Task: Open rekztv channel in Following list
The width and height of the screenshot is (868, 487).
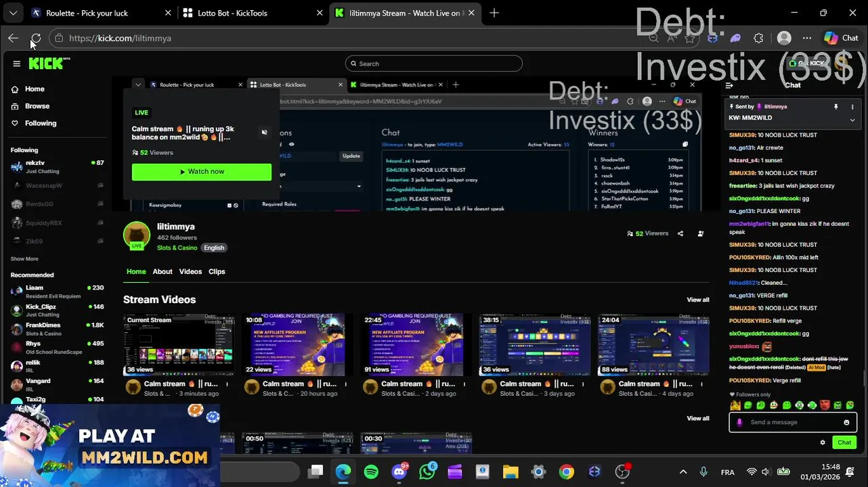Action: click(x=57, y=166)
